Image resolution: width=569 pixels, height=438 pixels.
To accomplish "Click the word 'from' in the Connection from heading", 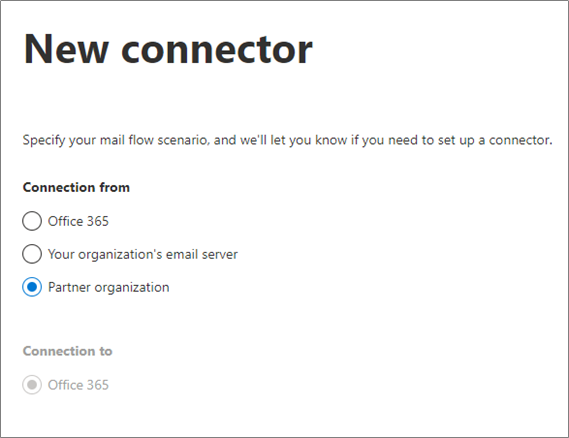I will (x=115, y=187).
